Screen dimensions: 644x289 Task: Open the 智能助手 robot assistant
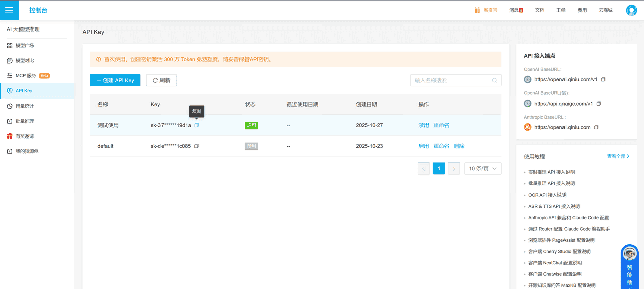pos(630,267)
